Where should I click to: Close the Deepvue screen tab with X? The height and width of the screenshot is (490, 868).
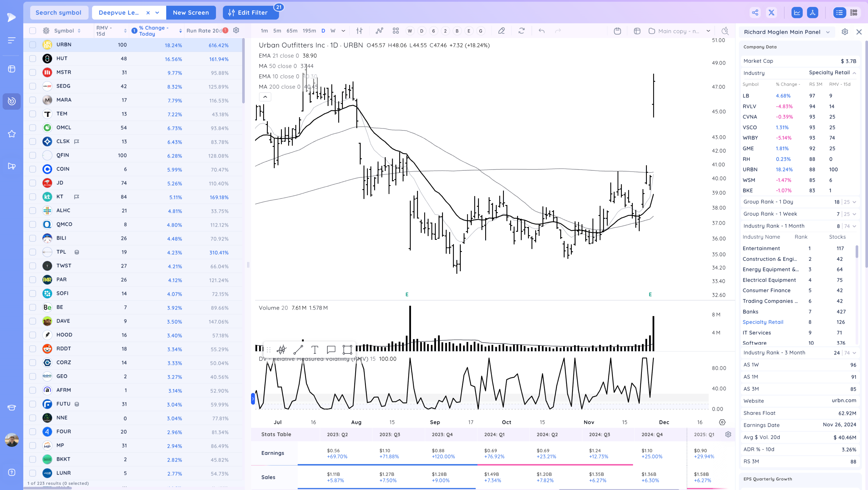[148, 12]
